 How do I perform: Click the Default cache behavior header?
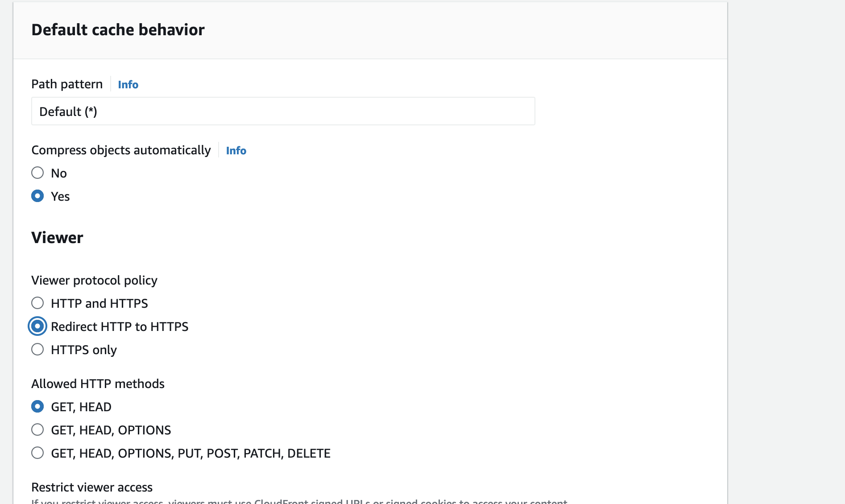118,30
